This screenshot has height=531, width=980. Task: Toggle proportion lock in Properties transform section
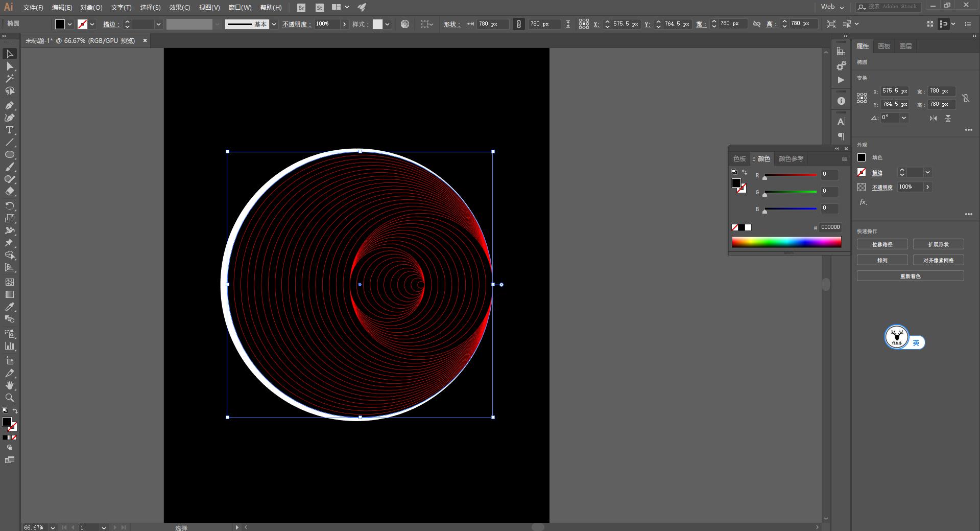[x=965, y=98]
